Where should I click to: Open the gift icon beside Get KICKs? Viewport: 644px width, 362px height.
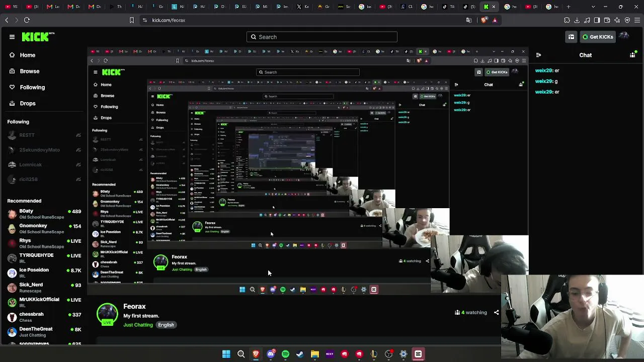coord(571,37)
